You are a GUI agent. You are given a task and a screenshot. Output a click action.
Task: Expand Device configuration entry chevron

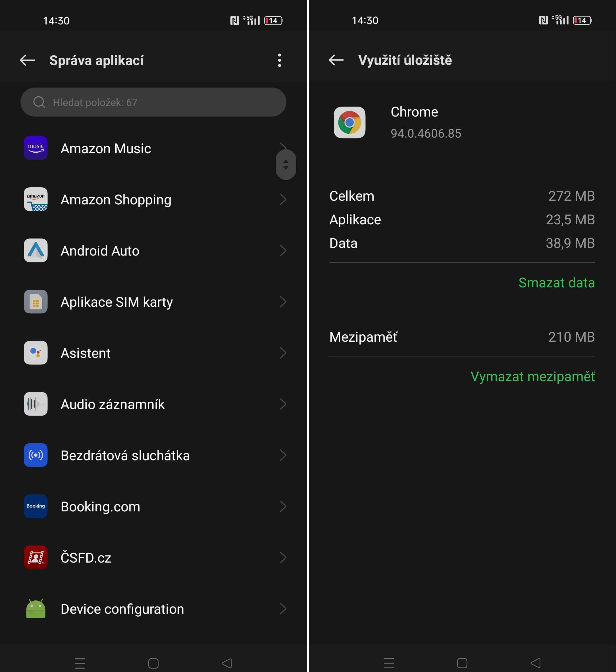point(283,609)
